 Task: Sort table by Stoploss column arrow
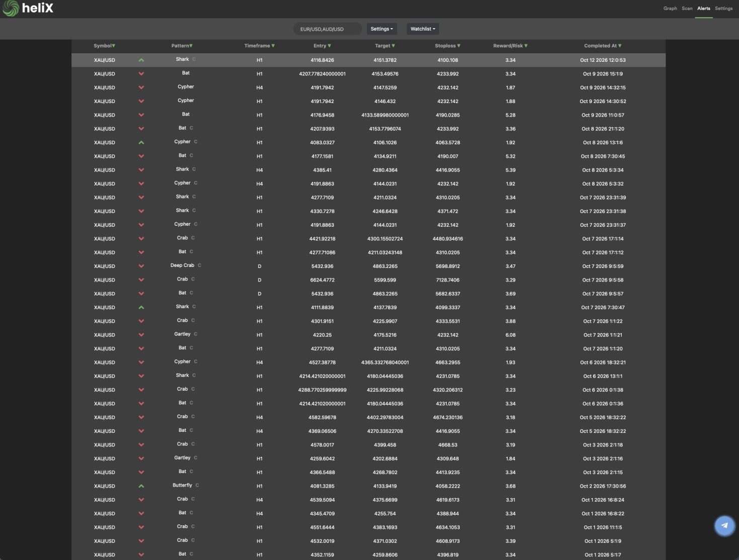pyautogui.click(x=459, y=46)
